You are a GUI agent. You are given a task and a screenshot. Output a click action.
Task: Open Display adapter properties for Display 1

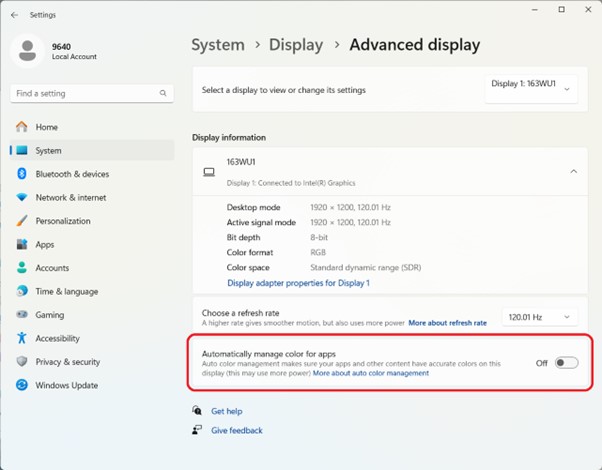point(298,283)
